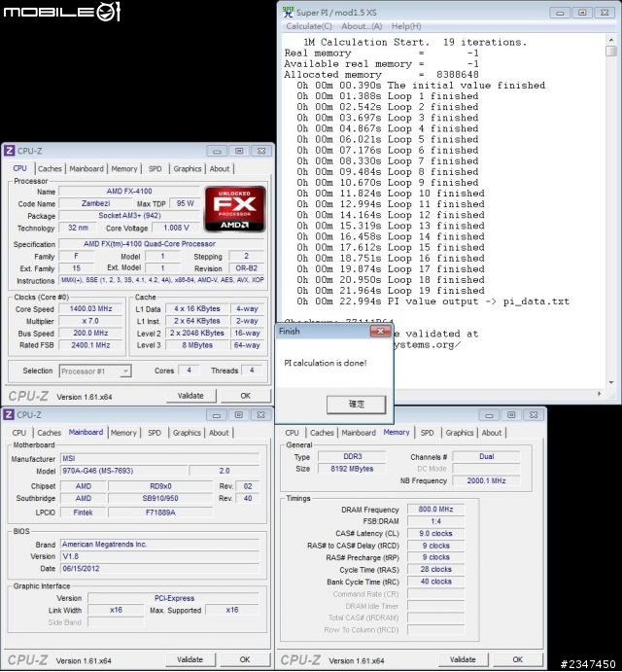The image size is (622, 672).
Task: Select Memory tab in the Mainboard CPU-Z window
Action: click(123, 433)
